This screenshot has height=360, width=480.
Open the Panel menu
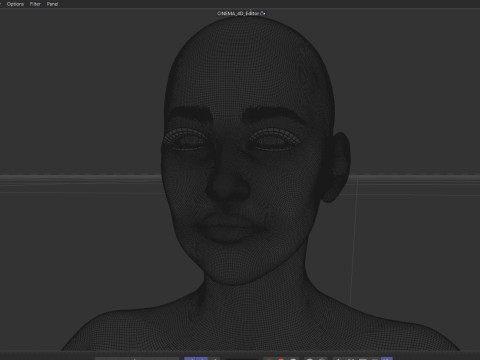[x=52, y=4]
